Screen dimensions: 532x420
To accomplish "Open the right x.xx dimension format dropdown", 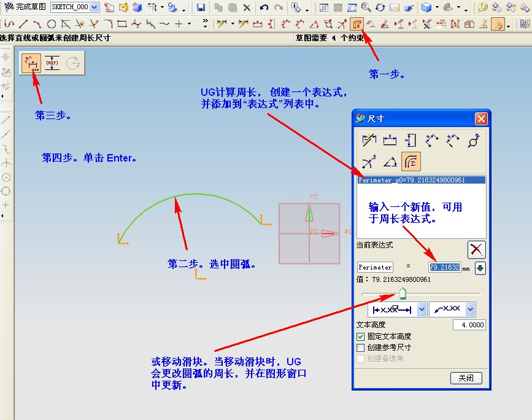I will point(470,309).
